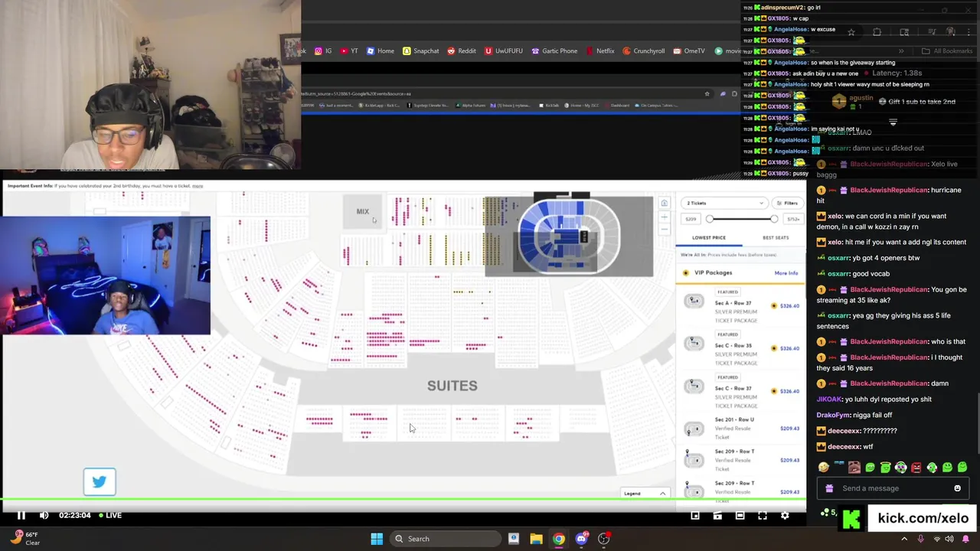Screen dimensions: 980x551
Task: Click the $209 minimum price field
Action: (x=691, y=220)
